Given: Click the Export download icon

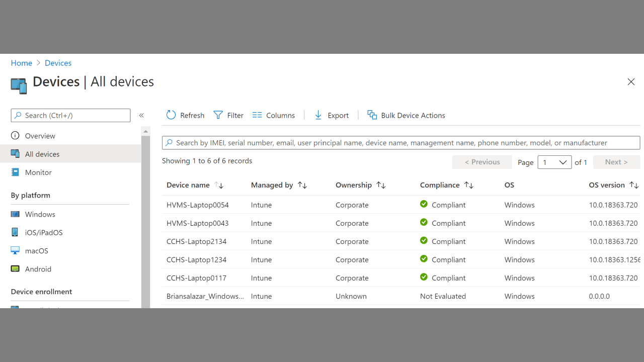Looking at the screenshot, I should [318, 115].
